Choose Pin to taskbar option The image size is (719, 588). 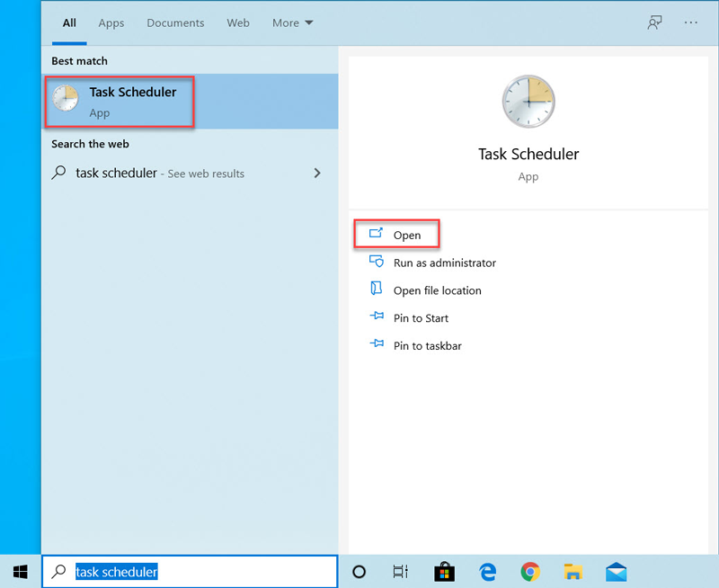coord(428,346)
